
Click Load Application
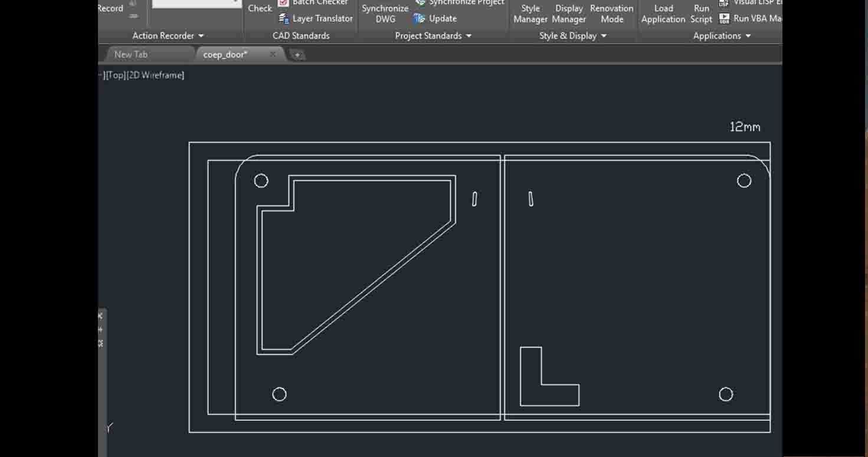tap(663, 13)
